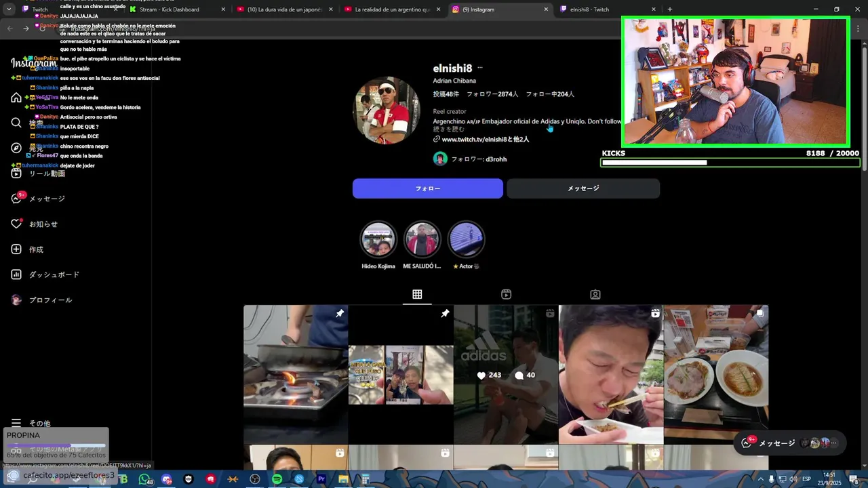Open a new browser tab

tap(670, 9)
